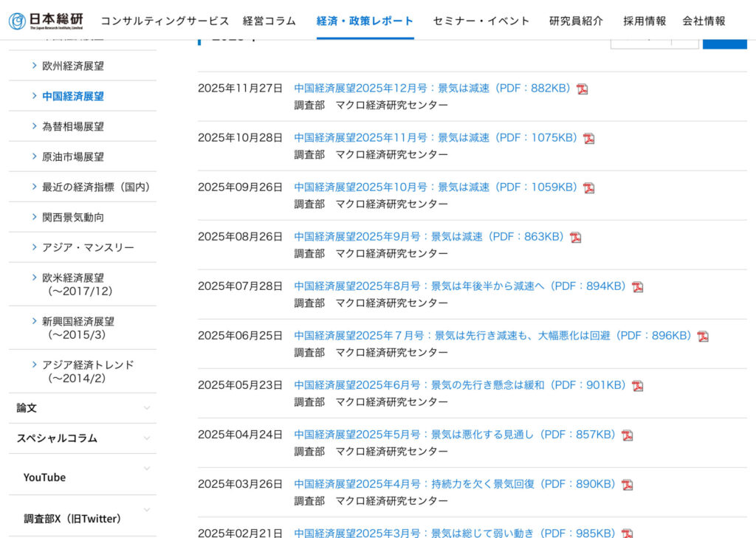Open the 研究員紹介 navigation item
756x538 pixels.
(x=576, y=21)
